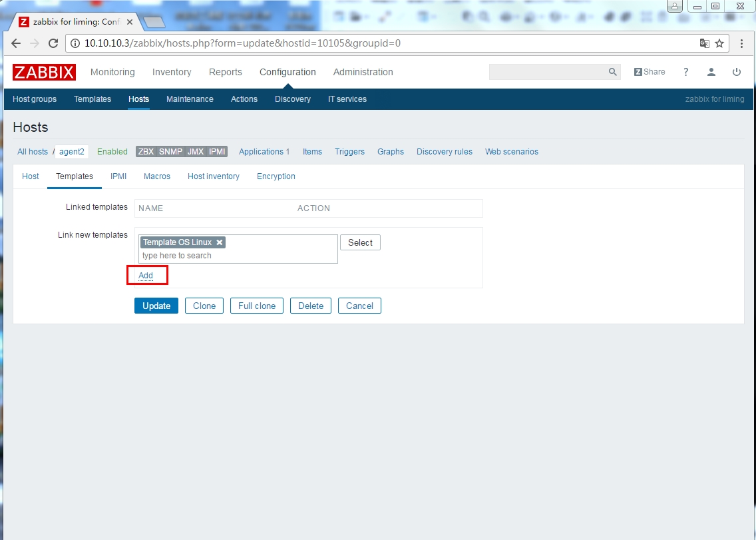Open the Graphs link
756x540 pixels.
(x=391, y=152)
